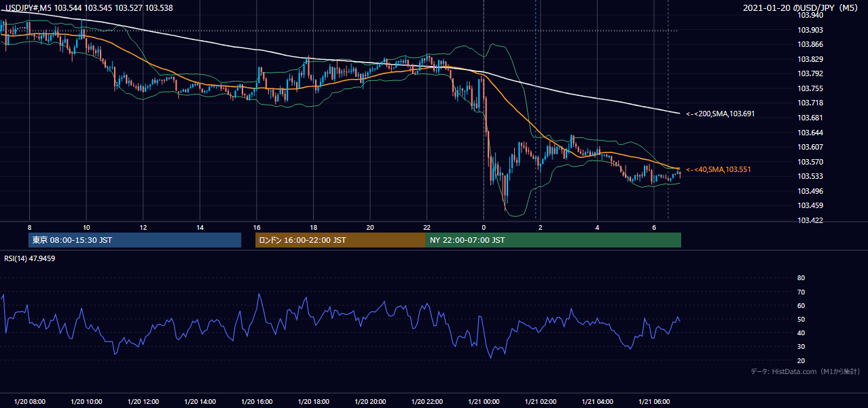Click the chart title 2021-01-20 USD/JPY (M5)
Image resolution: width=868 pixels, height=408 pixels.
(x=801, y=8)
